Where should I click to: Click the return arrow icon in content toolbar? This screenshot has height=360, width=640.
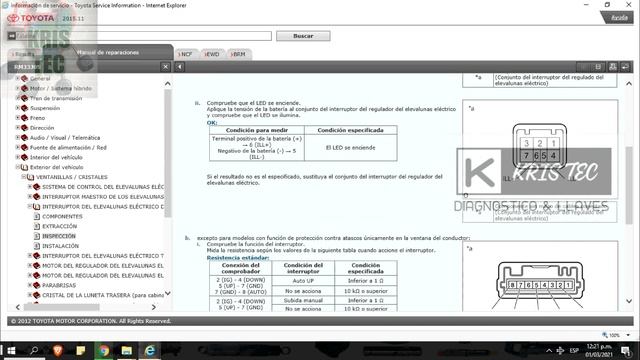click(625, 67)
